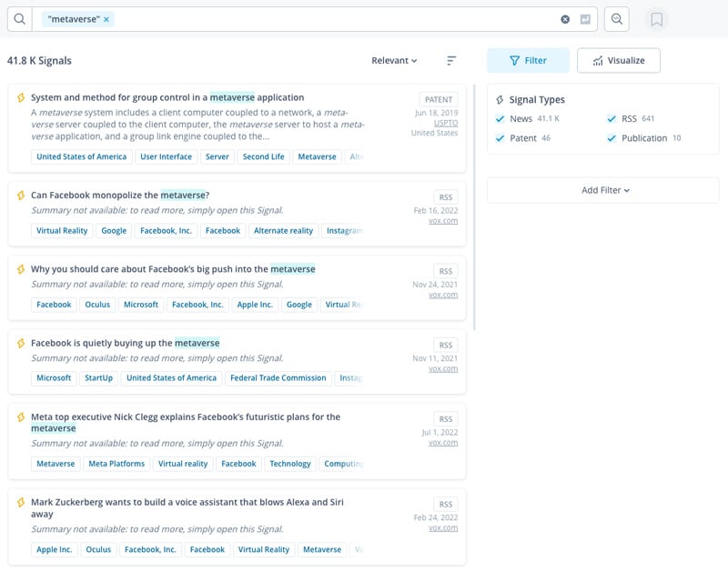Select the "User Interface" tag
Screen dimensions: 728x572
pos(167,156)
